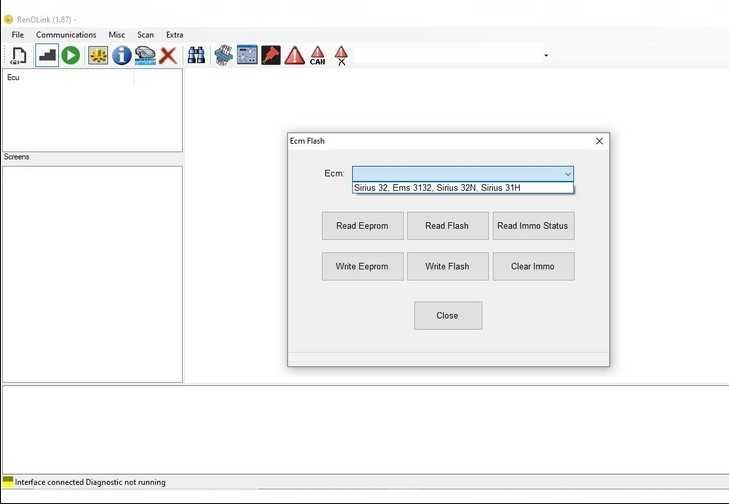Select the black staircase toolbar icon
This screenshot has width=729, height=504.
click(47, 56)
